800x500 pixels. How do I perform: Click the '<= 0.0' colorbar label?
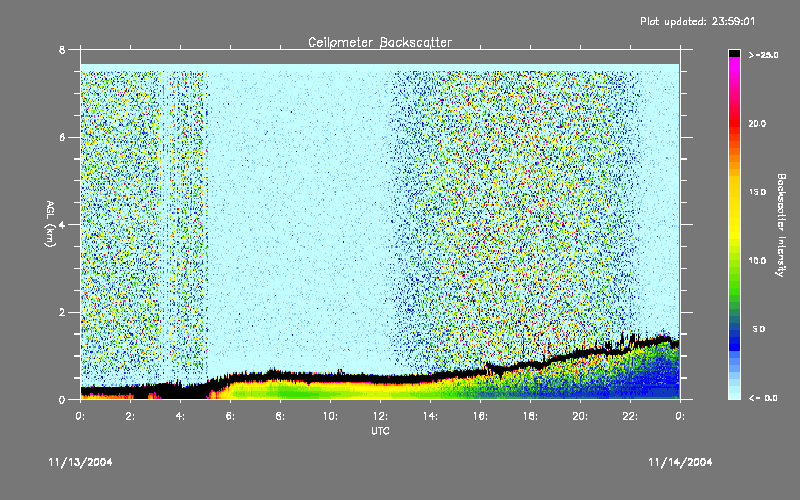(763, 398)
